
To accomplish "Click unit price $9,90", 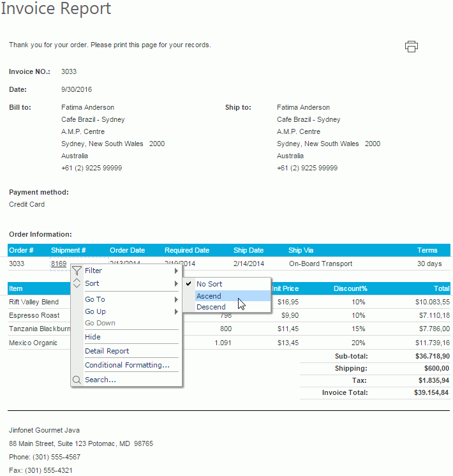I will tap(290, 315).
